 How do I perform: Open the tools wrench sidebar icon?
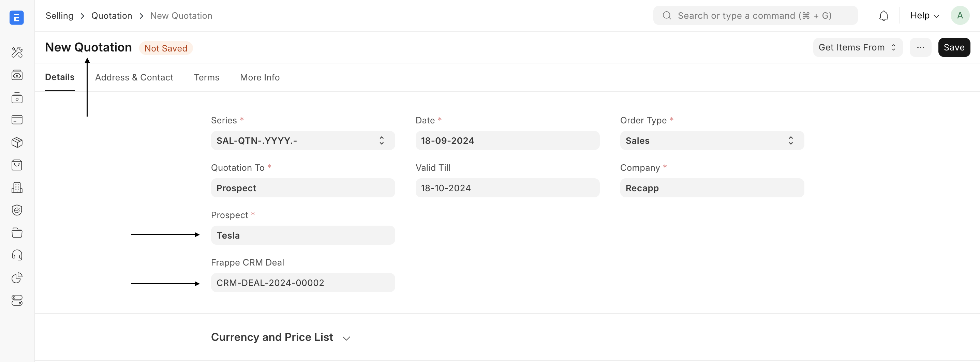(x=17, y=52)
